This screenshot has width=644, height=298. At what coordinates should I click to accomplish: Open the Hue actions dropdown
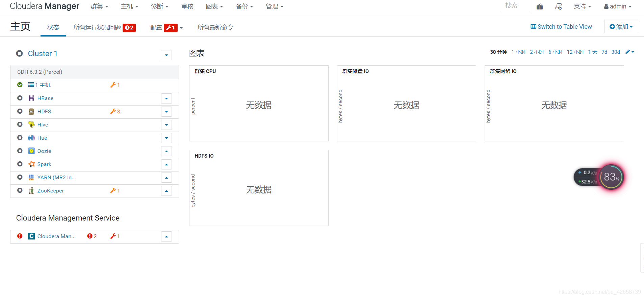click(166, 138)
